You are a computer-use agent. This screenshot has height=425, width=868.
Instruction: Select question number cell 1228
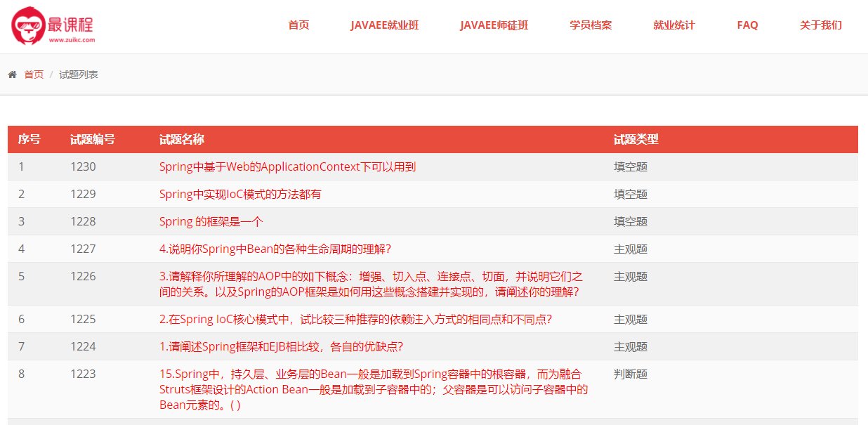(83, 221)
